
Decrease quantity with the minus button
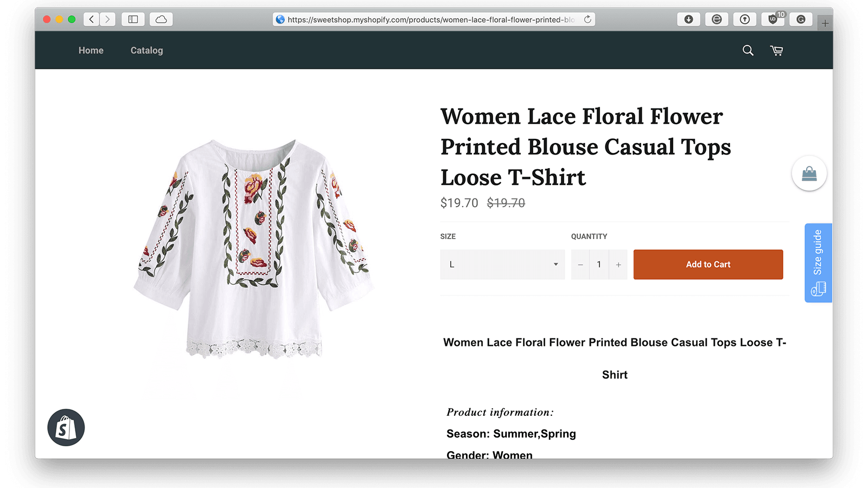click(x=580, y=265)
